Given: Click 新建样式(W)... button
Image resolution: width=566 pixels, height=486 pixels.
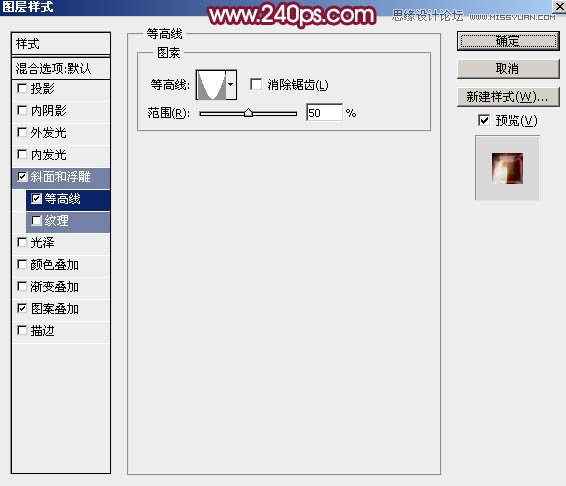Looking at the screenshot, I should point(508,97).
